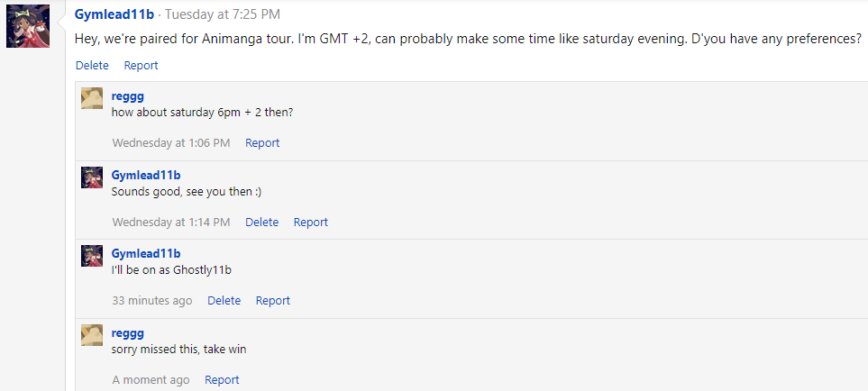868x391 pixels.
Task: Click the "33 minutes ago" timestamp
Action: 152,300
